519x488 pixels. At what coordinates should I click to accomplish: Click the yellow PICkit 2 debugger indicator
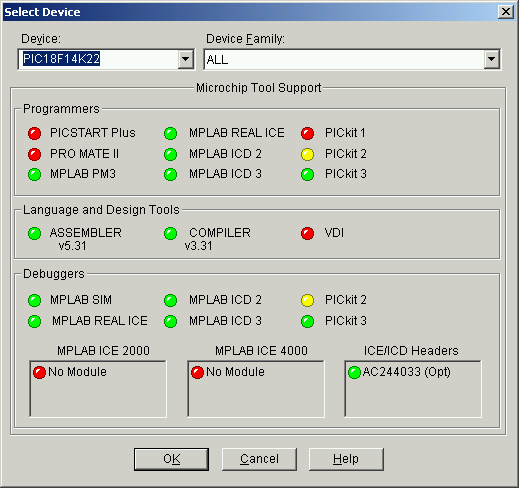click(307, 300)
